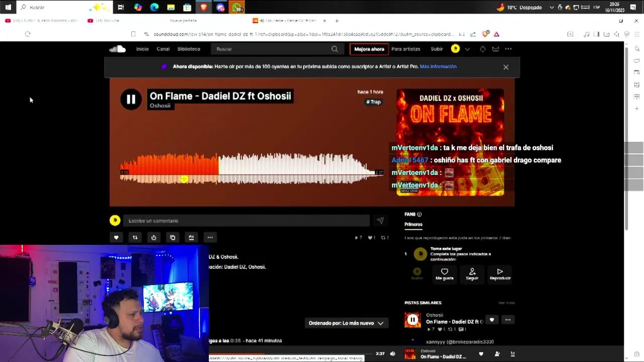644x362 pixels.
Task: Click the FANS info icon
Action: (x=419, y=214)
